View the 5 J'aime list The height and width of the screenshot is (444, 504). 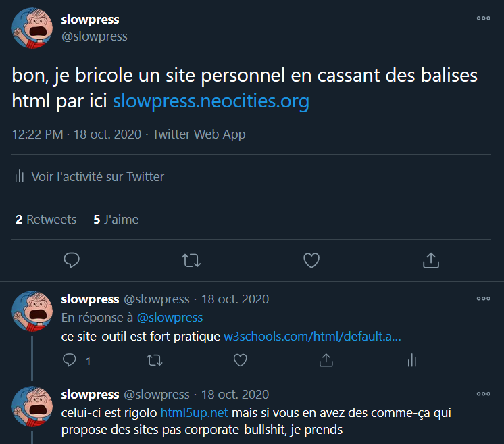coord(116,220)
